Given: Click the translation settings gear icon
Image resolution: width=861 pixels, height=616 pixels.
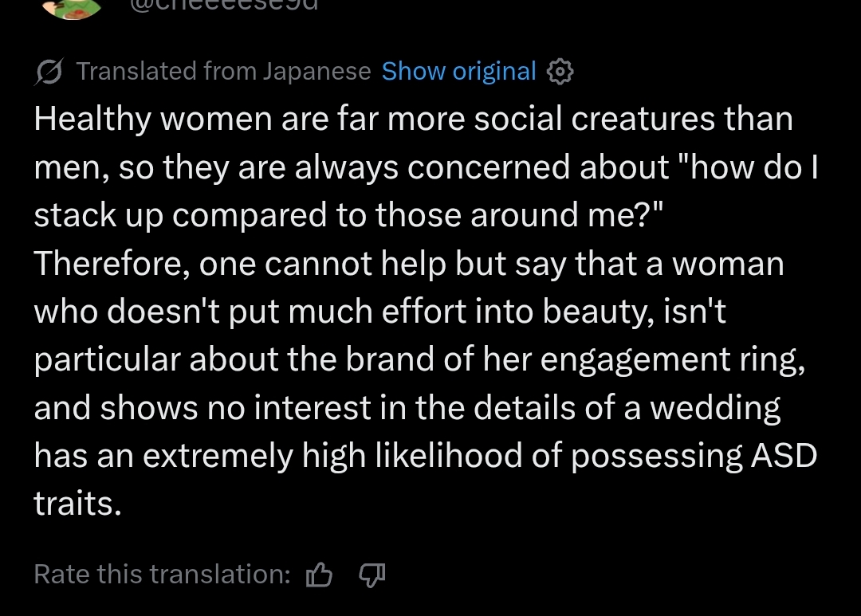Looking at the screenshot, I should [x=560, y=73].
